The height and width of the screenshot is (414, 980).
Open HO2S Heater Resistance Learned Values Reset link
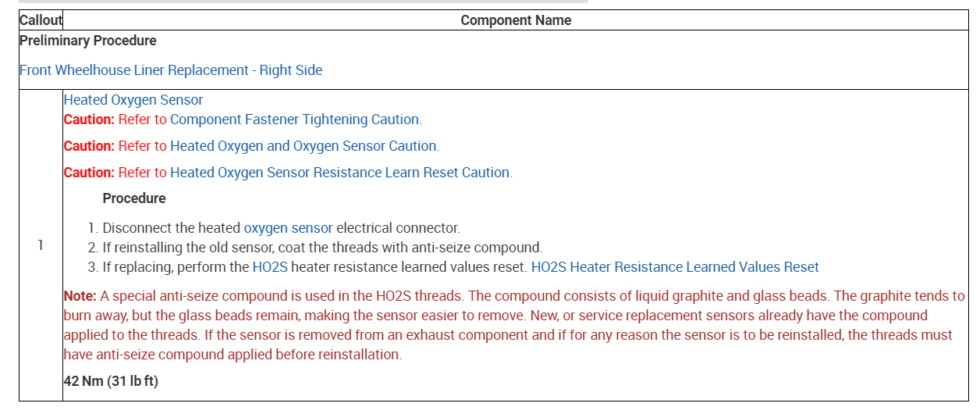click(x=675, y=267)
